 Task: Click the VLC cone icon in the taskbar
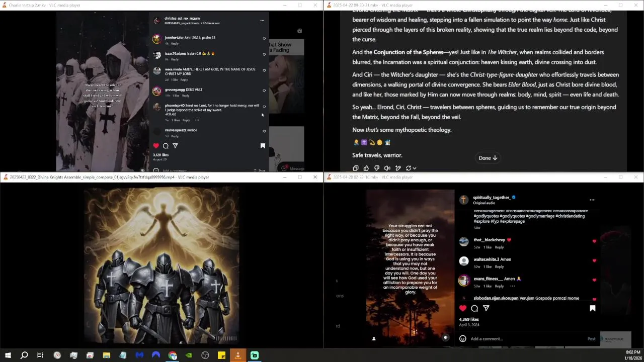tap(238, 355)
